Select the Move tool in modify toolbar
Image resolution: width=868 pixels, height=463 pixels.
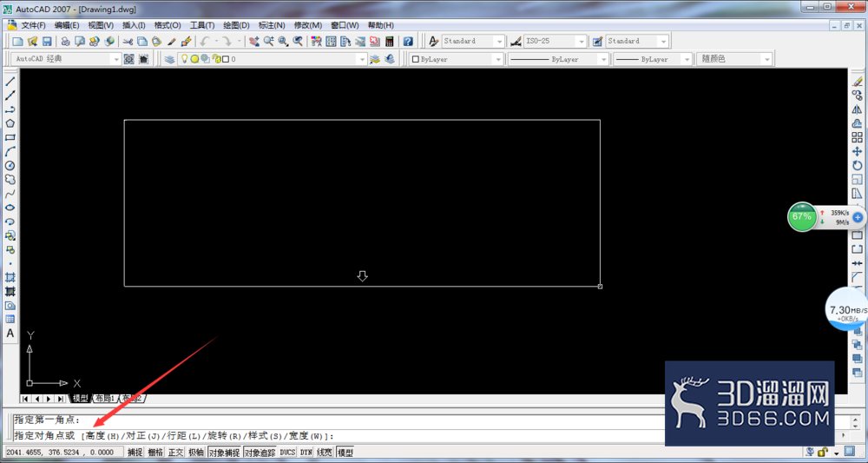pos(857,151)
